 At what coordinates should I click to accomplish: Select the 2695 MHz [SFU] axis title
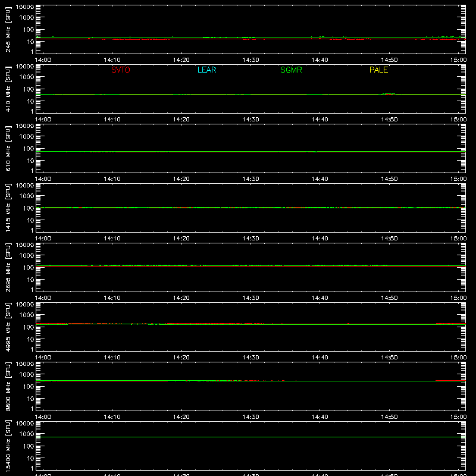tap(8, 267)
